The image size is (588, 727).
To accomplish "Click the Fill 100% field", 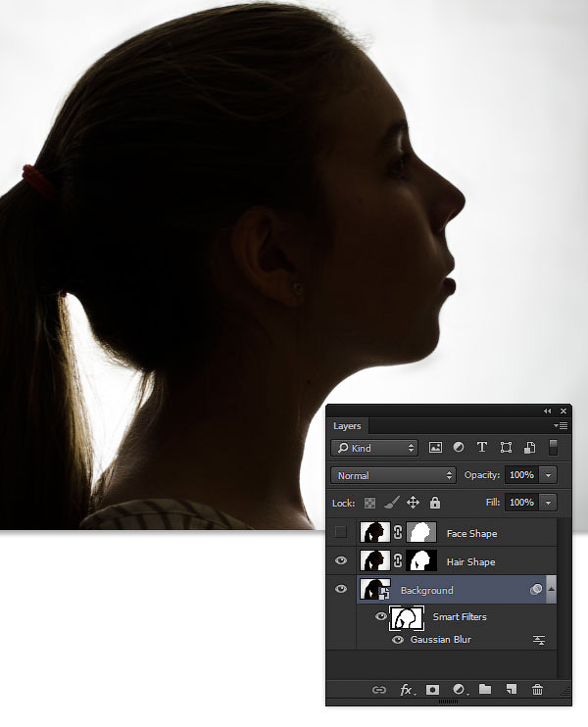I will tap(521, 503).
